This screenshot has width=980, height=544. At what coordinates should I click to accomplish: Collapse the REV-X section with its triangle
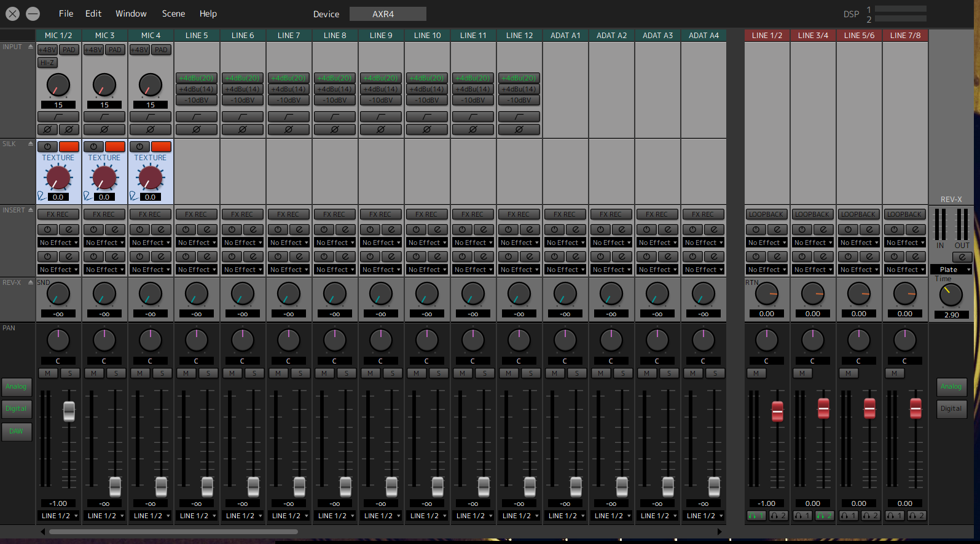tap(31, 282)
